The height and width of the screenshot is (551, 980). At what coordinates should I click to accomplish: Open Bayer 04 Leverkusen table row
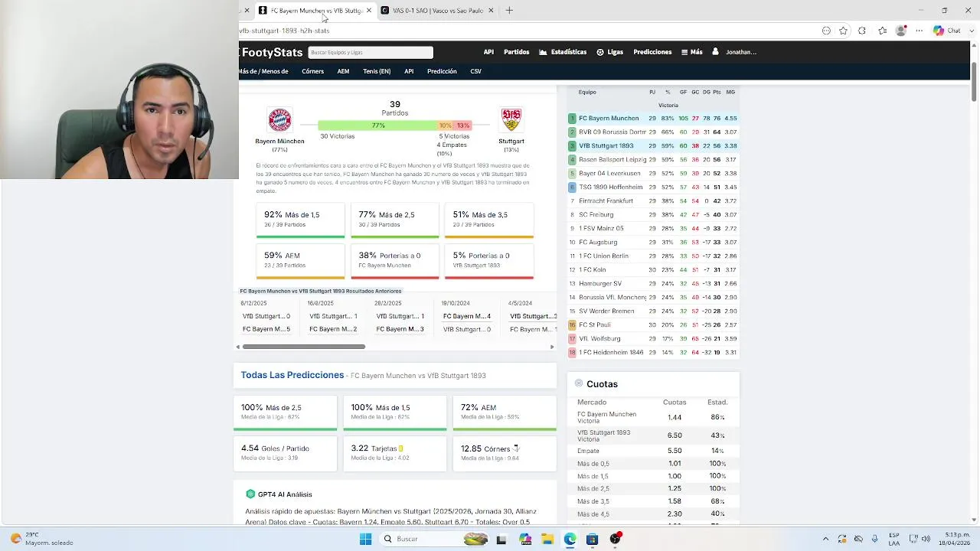tap(652, 174)
